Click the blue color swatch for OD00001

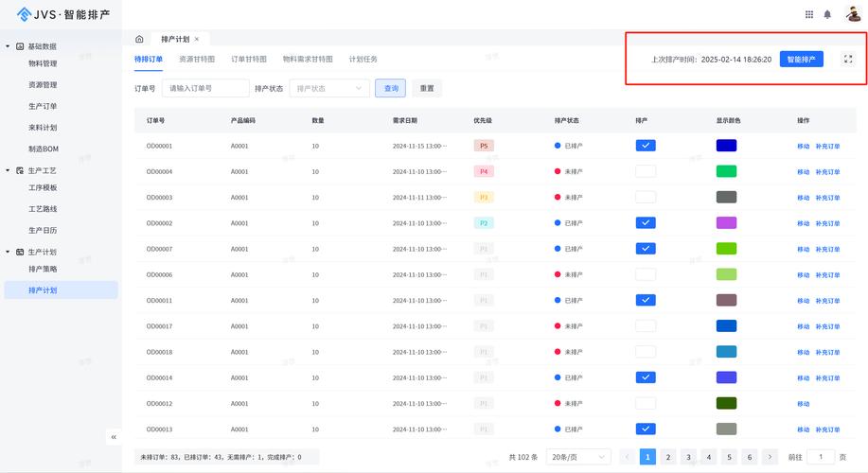726,146
